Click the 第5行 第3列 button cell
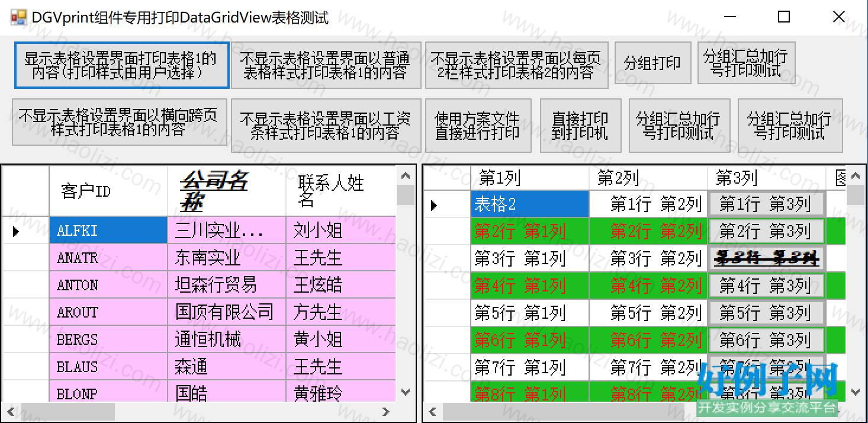This screenshot has width=868, height=423. (767, 313)
